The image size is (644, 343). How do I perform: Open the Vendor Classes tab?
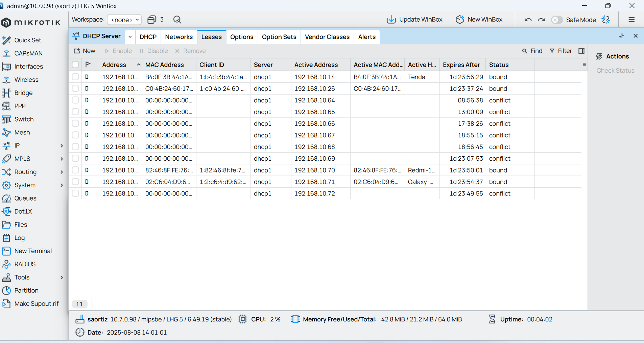pos(327,37)
